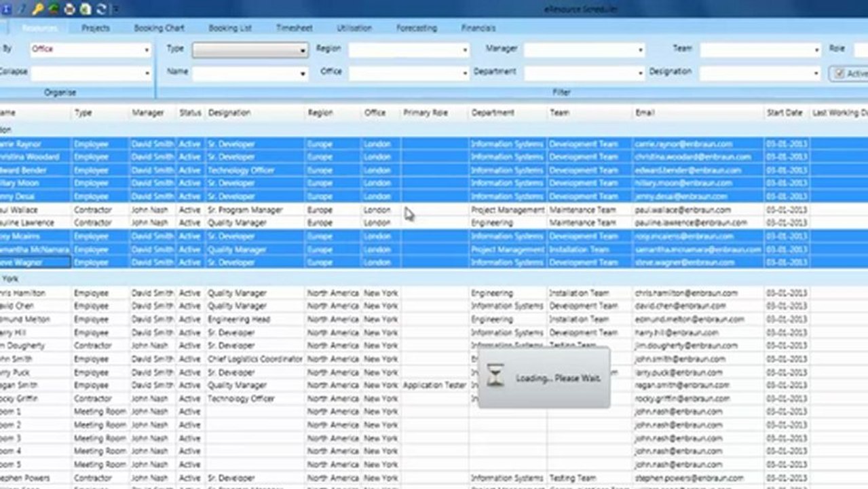Click the Application Tester primary role cell
Screen dimensions: 868x489
coord(434,385)
